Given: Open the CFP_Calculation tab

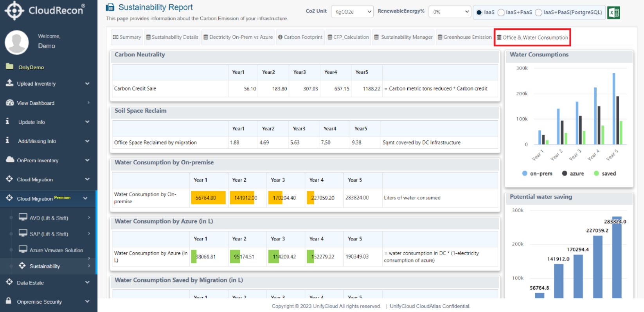Looking at the screenshot, I should (348, 37).
